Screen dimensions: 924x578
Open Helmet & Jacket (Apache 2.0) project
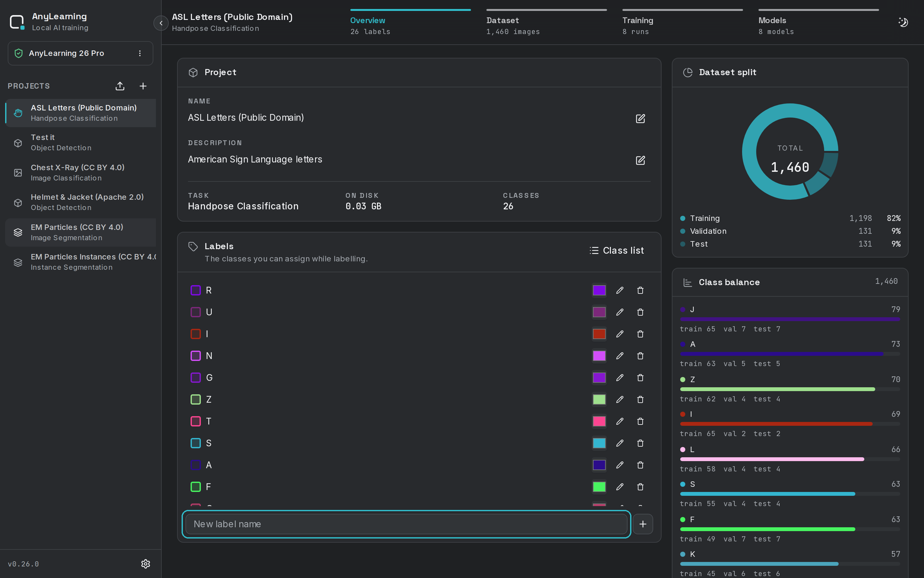81,202
